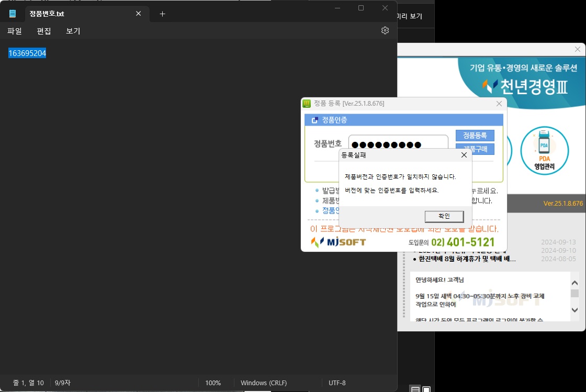586x392 pixels.
Task: Click cursor position '줄 1, 열 10' in status bar
Action: [28, 383]
